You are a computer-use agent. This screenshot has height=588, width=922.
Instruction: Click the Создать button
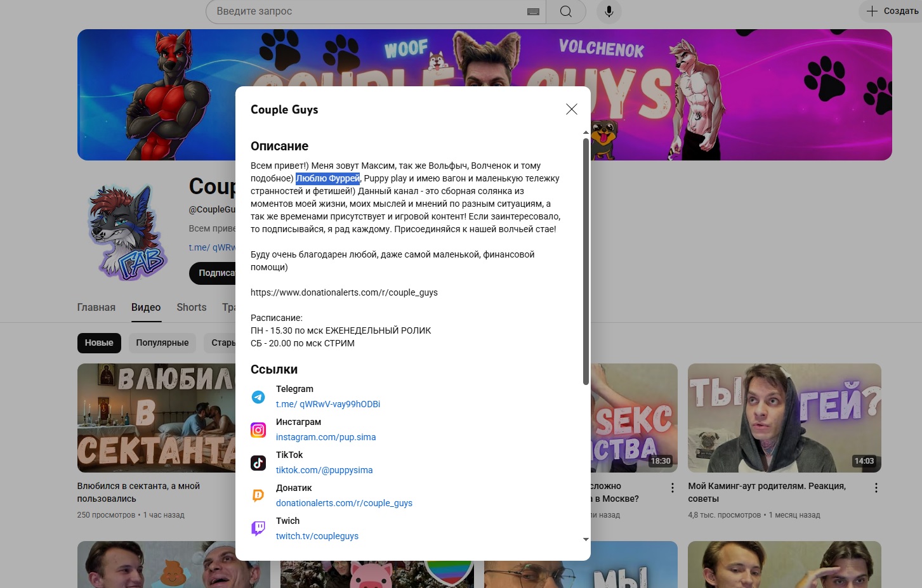tap(892, 11)
